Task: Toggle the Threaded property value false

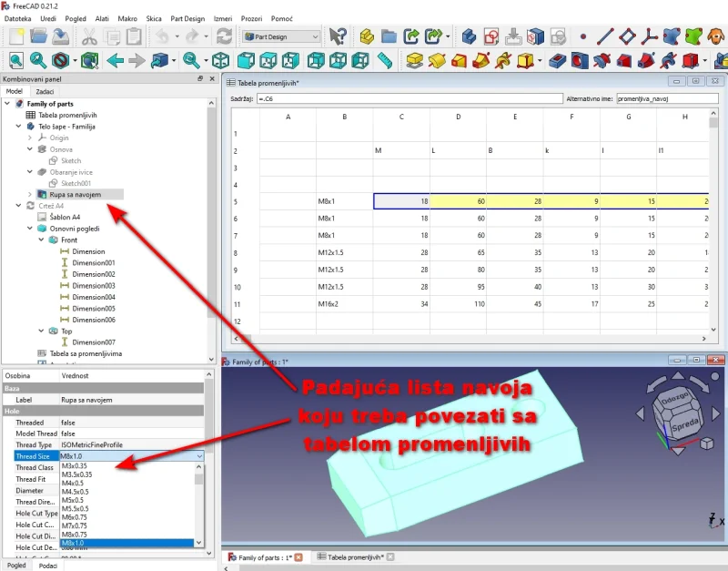Action: [x=127, y=423]
